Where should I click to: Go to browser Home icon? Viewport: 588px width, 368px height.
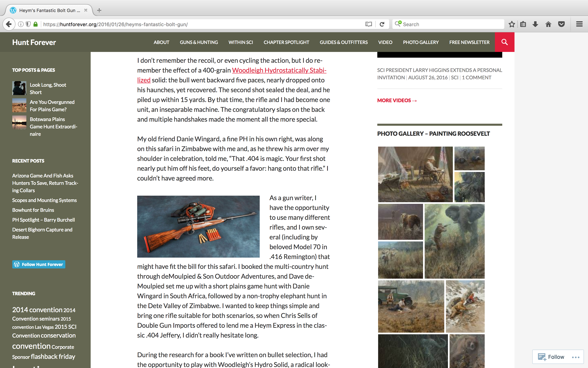[x=548, y=24]
